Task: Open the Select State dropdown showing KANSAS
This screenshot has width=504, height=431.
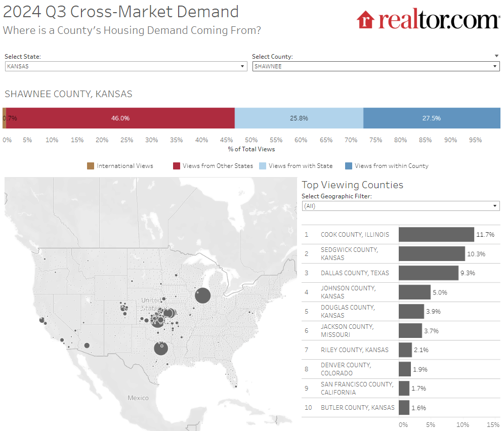Action: [x=126, y=66]
